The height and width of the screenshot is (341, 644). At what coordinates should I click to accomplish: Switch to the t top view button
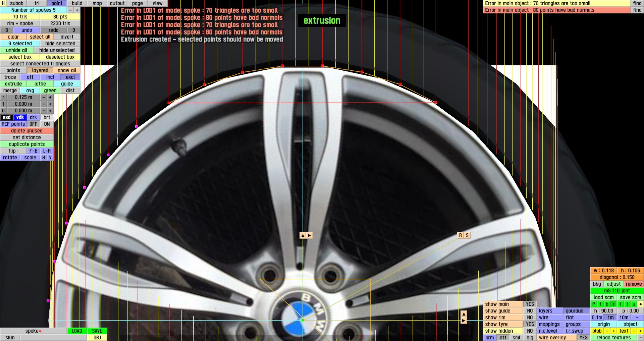tap(627, 304)
